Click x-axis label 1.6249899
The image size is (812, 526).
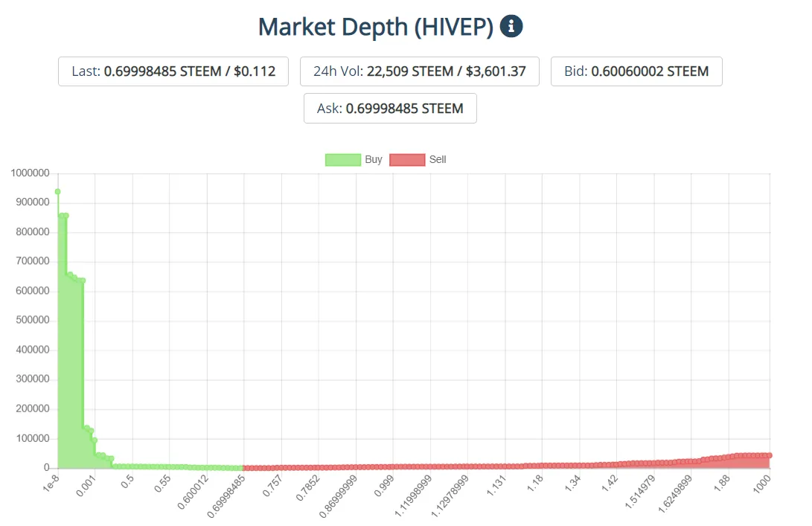click(675, 494)
